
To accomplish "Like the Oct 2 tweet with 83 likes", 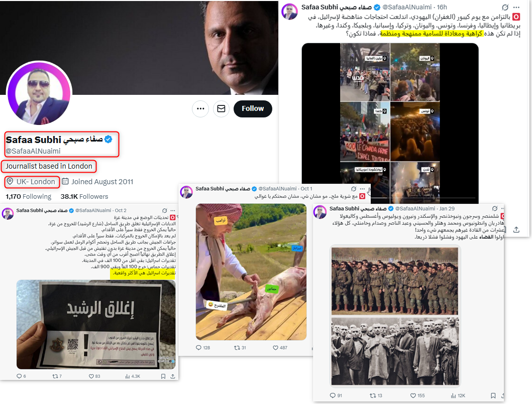I will [94, 376].
